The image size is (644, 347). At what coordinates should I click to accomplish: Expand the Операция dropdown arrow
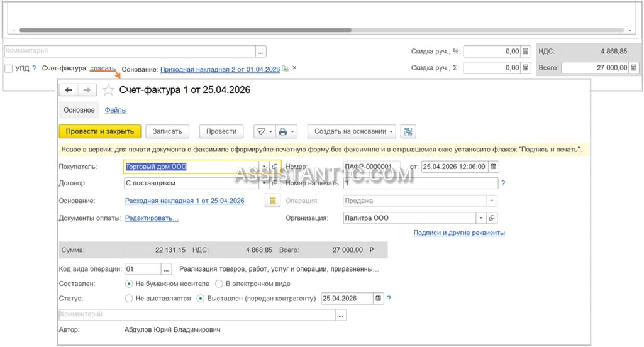point(492,201)
